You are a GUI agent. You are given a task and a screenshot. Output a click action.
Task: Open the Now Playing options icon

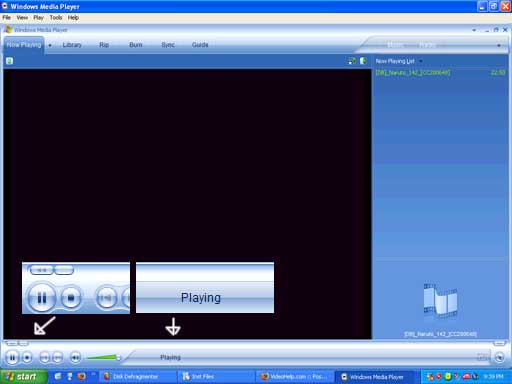[10, 61]
